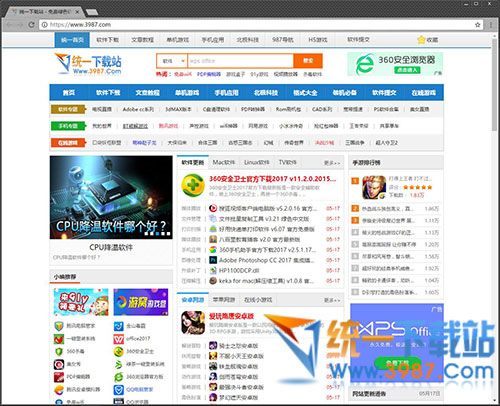Open the office2017 WPS icon
Viewport: 500px width, 406px height.
(118, 339)
